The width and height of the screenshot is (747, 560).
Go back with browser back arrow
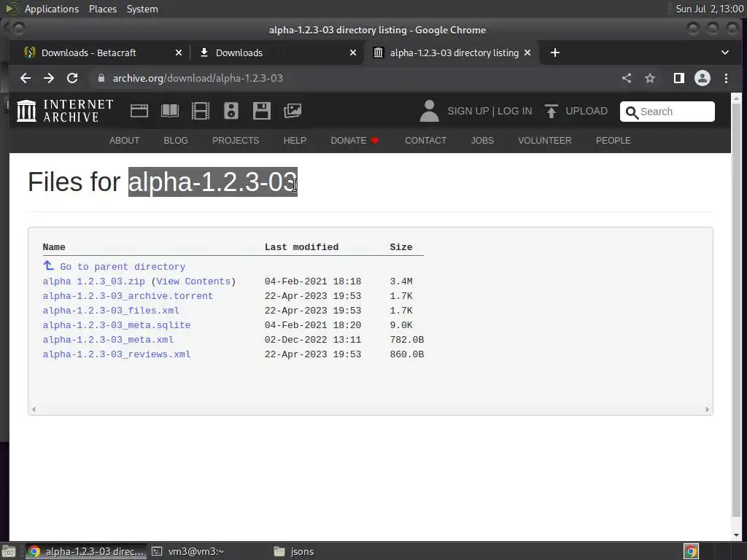26,78
